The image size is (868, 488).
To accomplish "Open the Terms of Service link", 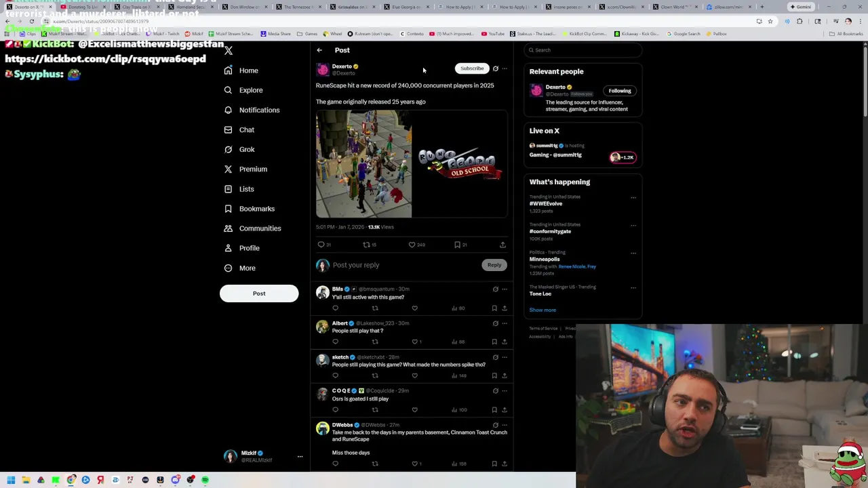I will (x=543, y=328).
